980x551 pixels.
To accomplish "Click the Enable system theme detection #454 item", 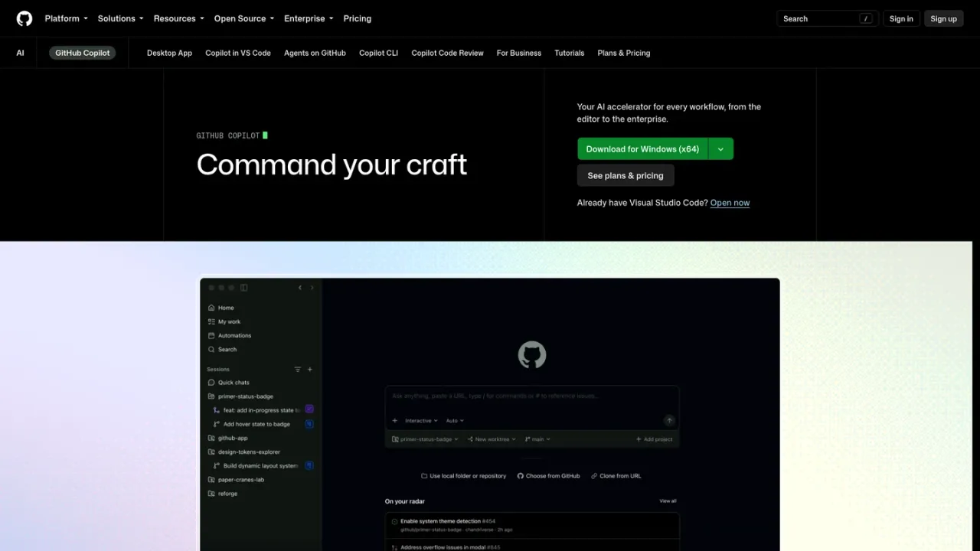I will tap(532, 525).
